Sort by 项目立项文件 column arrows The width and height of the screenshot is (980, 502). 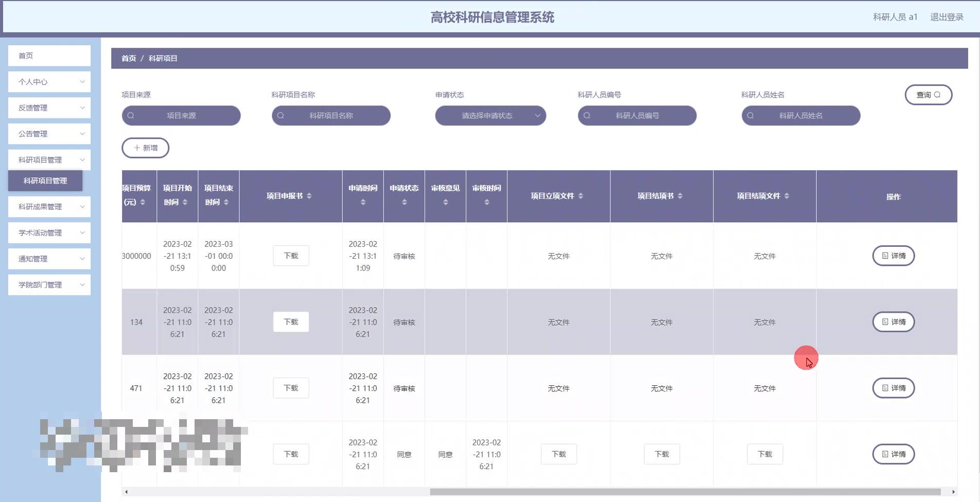click(581, 196)
